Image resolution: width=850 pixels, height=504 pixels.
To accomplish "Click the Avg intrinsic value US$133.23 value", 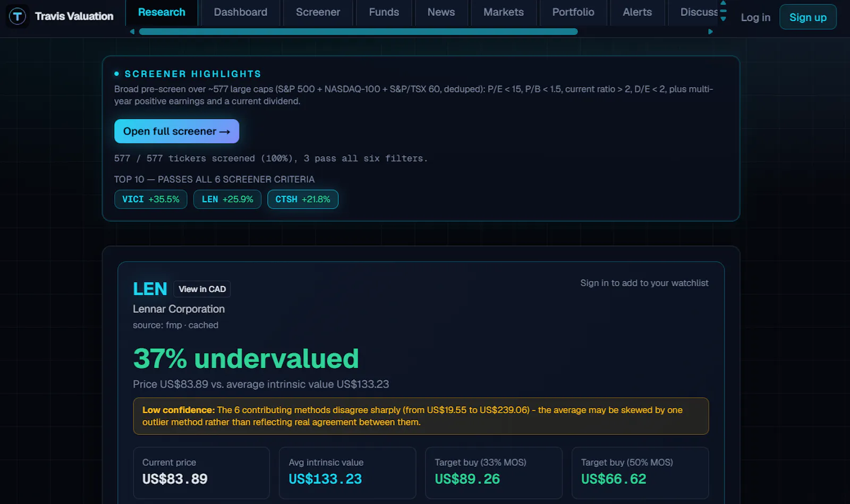I will tap(325, 479).
